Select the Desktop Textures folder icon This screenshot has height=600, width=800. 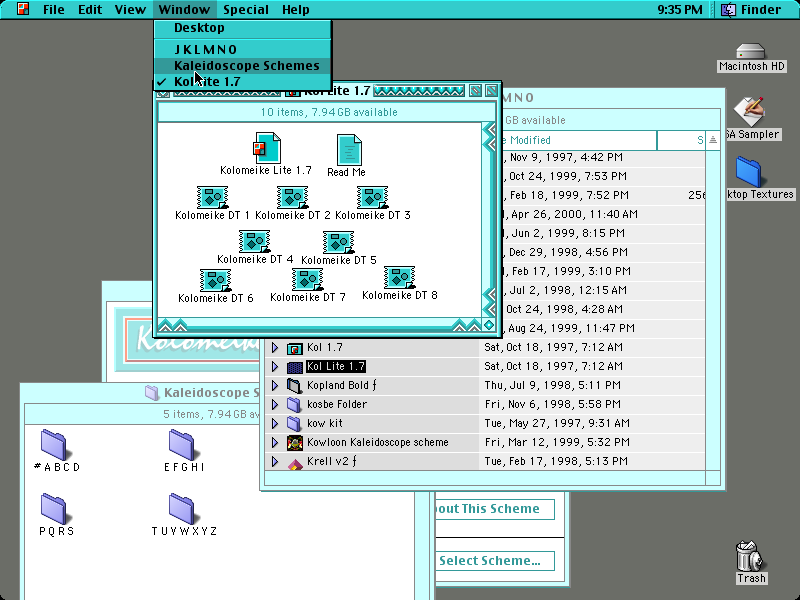[748, 172]
